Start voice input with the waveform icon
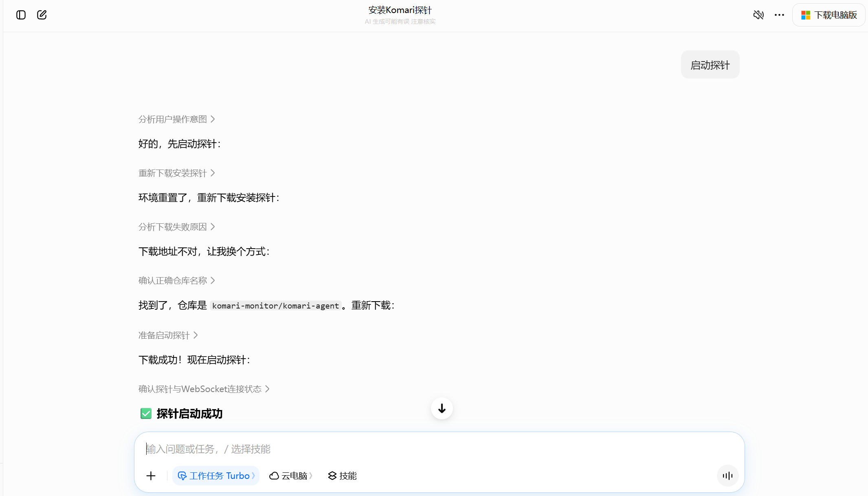Image resolution: width=868 pixels, height=496 pixels. [727, 476]
